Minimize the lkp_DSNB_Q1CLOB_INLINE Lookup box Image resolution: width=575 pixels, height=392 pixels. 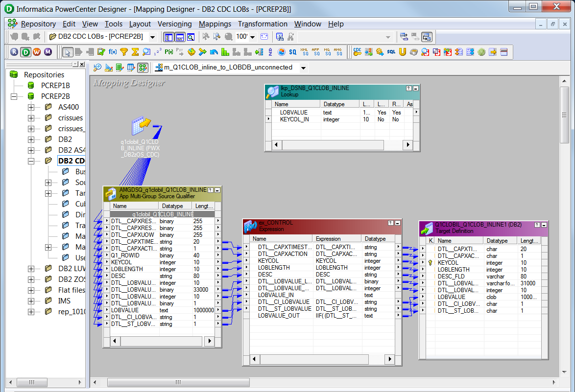tap(416, 89)
